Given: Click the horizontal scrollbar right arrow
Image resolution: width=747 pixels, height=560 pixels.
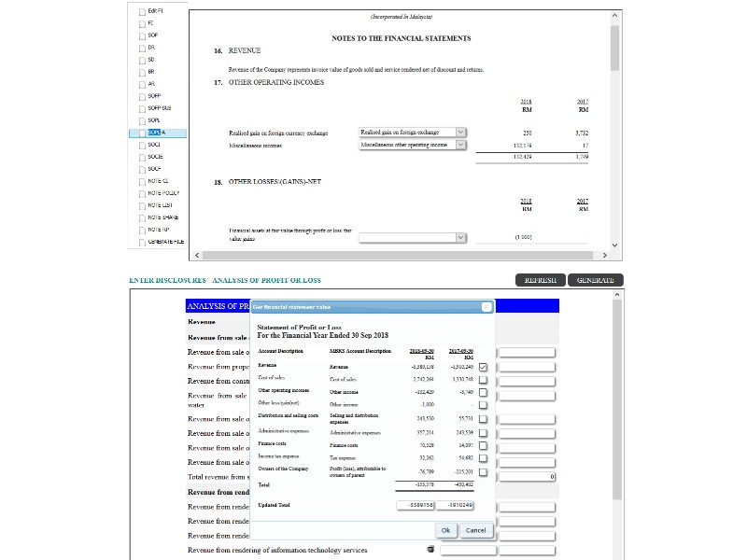Looking at the screenshot, I should [x=604, y=255].
